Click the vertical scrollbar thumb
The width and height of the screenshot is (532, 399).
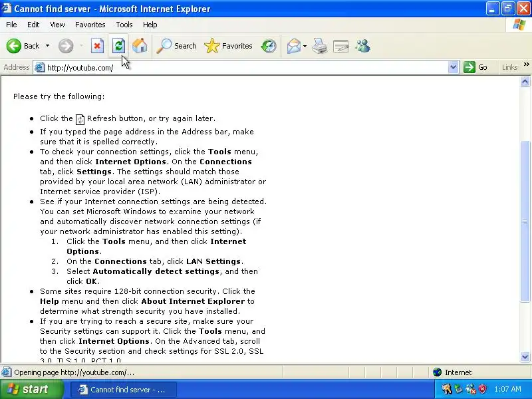click(x=525, y=221)
